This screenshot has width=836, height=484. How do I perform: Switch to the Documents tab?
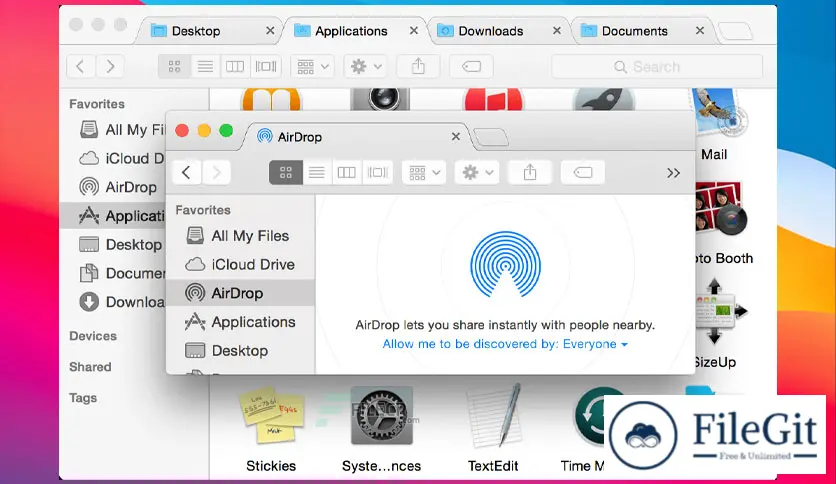634,31
